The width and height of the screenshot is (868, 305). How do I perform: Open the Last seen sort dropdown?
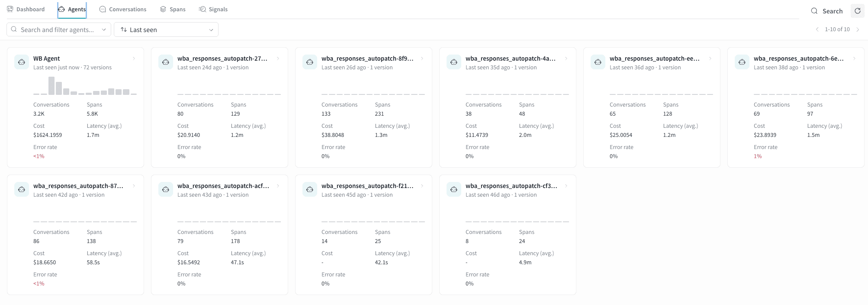[166, 29]
